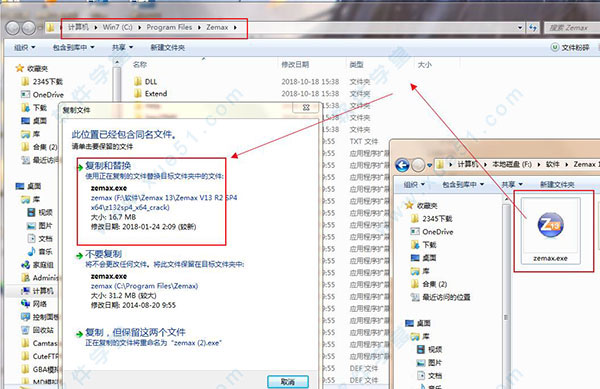Choose 不要复制 don't copy option
Image resolution: width=600 pixels, height=389 pixels.
103,254
